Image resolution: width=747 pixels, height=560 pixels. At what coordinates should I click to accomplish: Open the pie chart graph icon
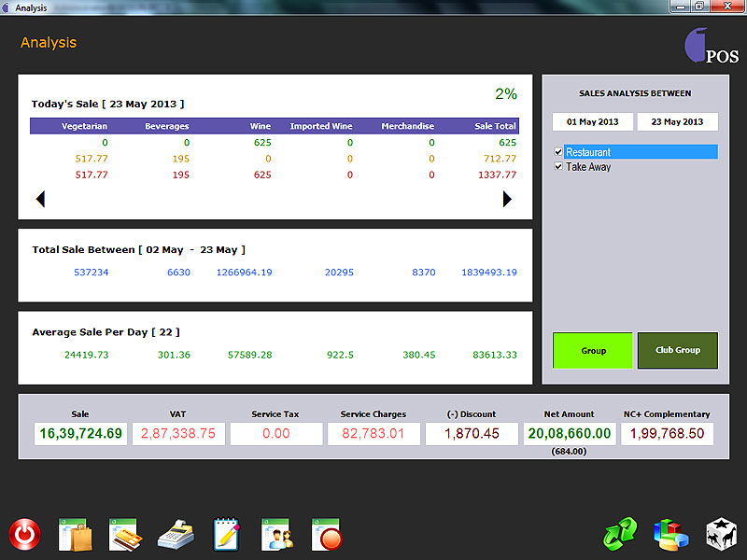click(x=670, y=535)
